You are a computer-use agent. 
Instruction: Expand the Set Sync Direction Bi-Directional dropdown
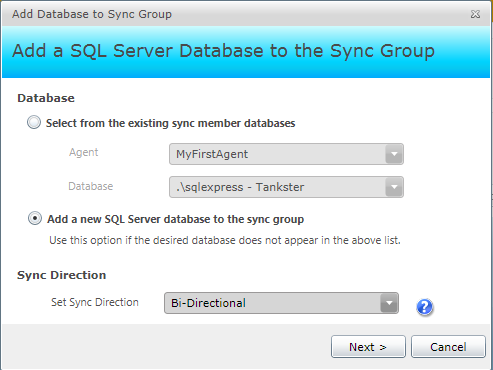click(x=281, y=303)
